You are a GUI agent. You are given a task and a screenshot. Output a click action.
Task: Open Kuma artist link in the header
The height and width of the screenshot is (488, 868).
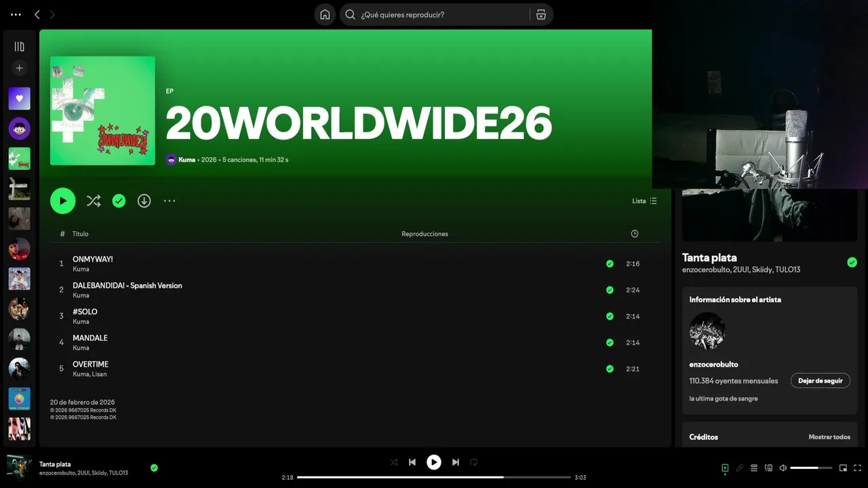click(x=186, y=160)
